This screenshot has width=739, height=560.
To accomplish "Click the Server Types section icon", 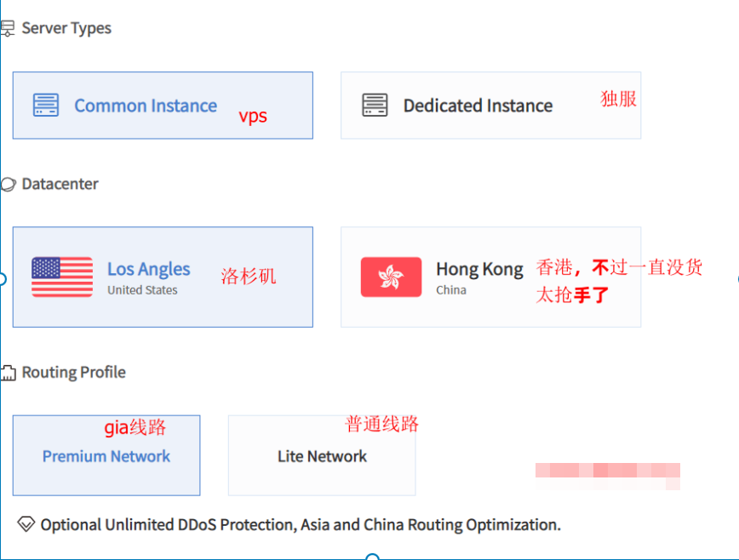I will coord(8,29).
